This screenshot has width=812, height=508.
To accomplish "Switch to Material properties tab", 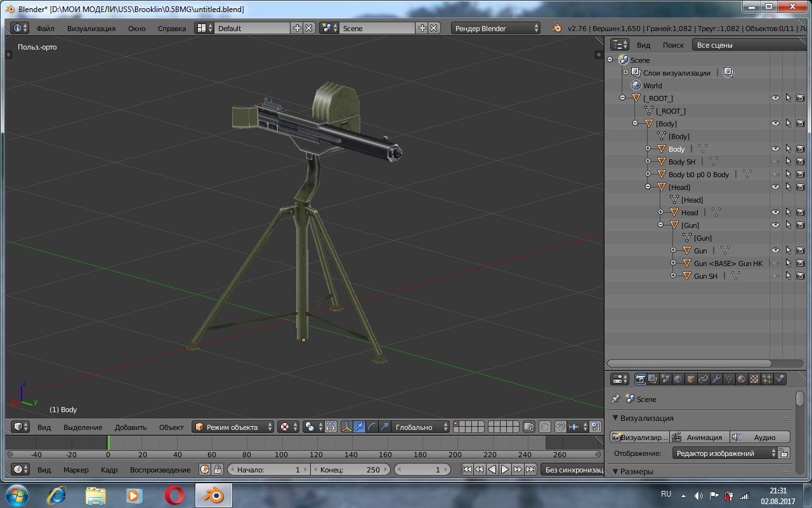I will pyautogui.click(x=742, y=379).
